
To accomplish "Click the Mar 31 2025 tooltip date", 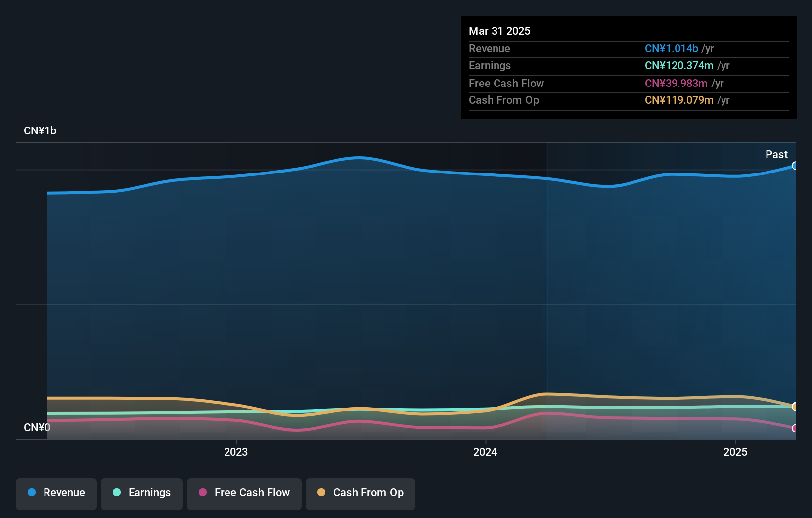I will point(499,31).
